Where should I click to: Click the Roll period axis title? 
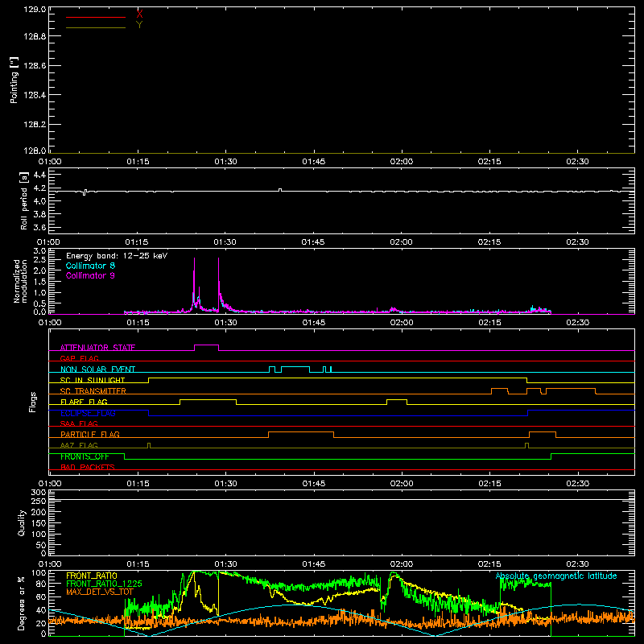click(x=24, y=200)
